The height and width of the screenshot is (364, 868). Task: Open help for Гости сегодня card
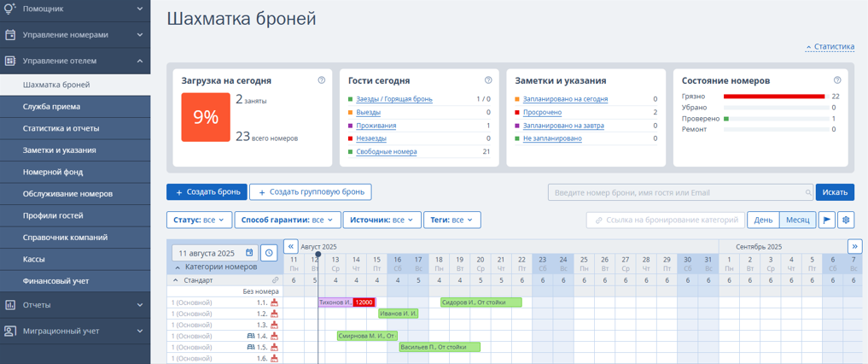[488, 80]
